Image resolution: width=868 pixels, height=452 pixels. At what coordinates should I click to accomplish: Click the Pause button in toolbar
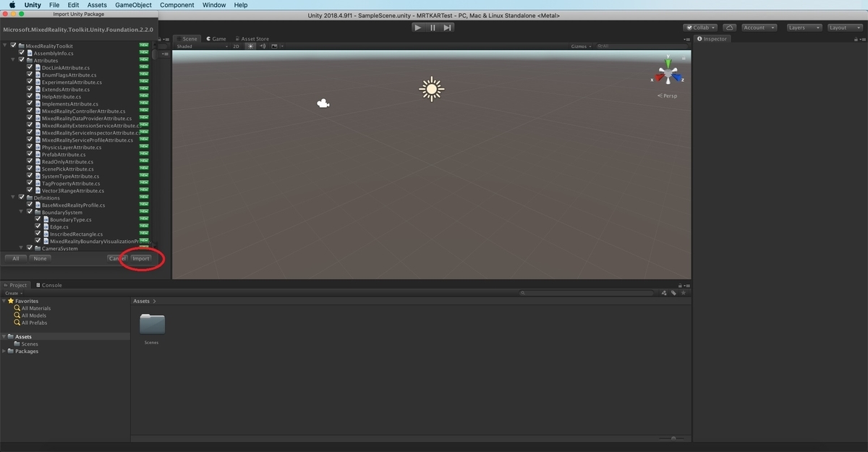point(433,27)
